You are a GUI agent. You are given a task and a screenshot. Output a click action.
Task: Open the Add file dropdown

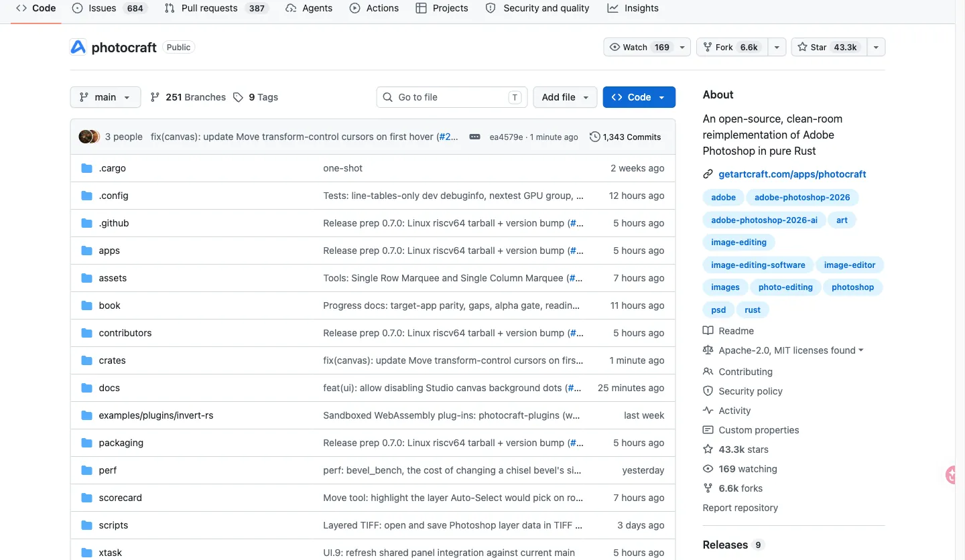click(565, 97)
